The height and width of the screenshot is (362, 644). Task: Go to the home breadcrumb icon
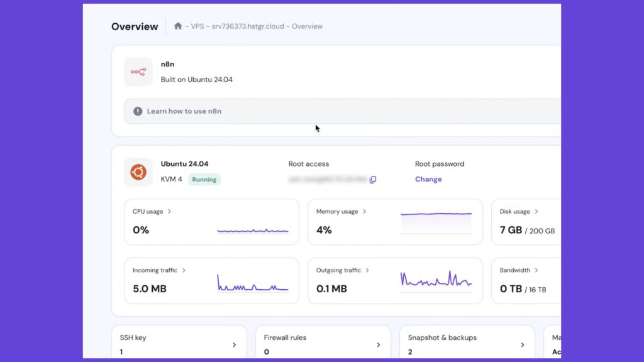point(178,26)
